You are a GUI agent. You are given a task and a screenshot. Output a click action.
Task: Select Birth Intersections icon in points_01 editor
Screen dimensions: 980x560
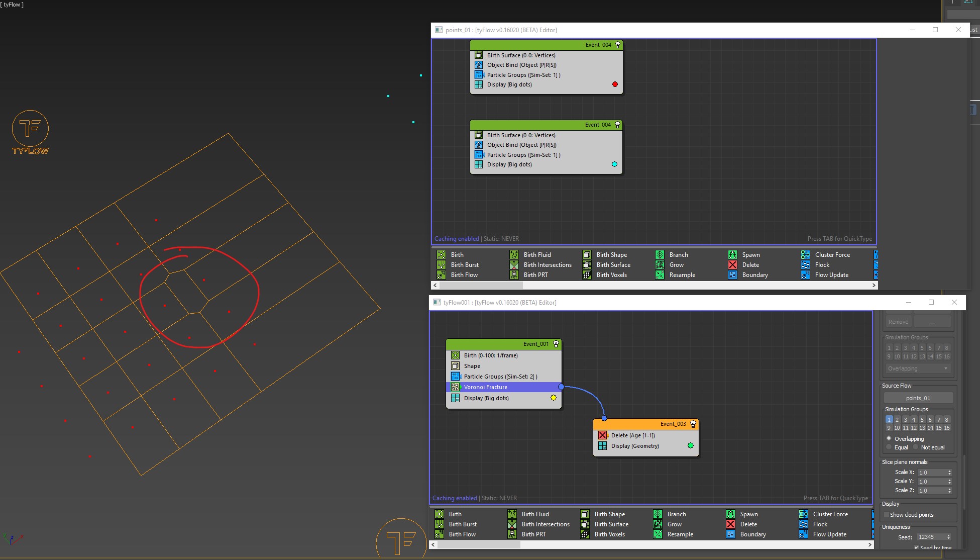[514, 265]
